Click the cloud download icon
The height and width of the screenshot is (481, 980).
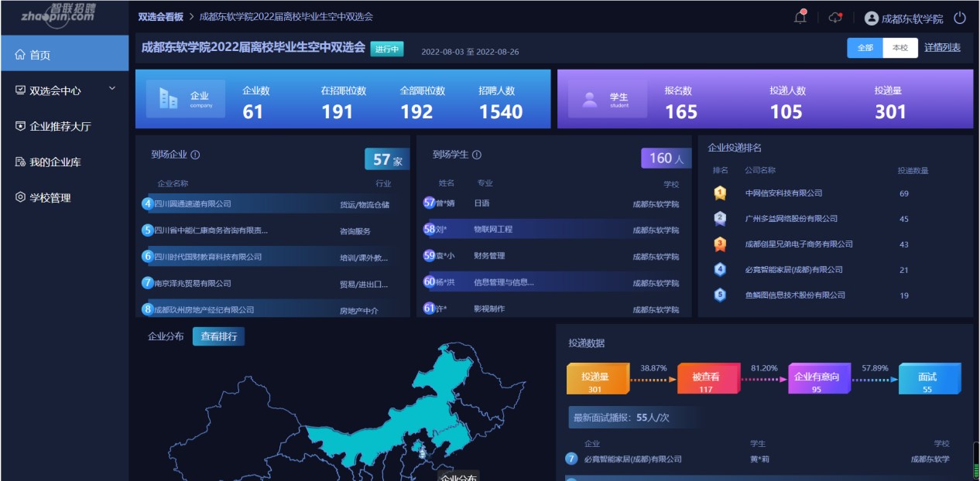[x=834, y=18]
